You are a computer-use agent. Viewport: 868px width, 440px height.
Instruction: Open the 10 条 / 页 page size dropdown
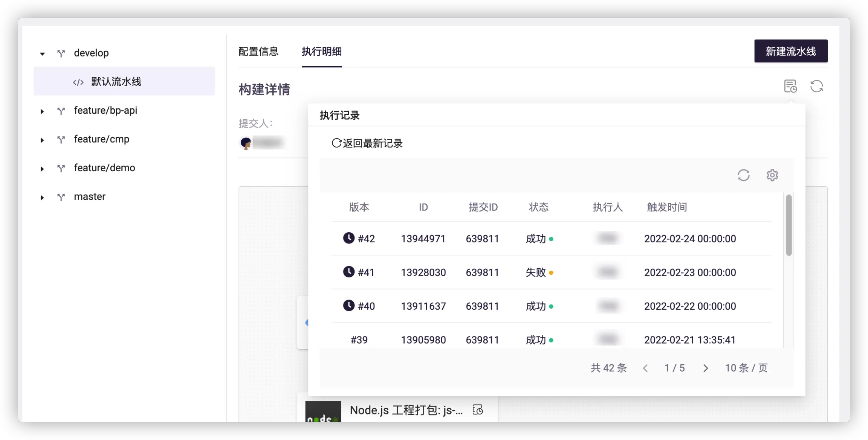point(746,368)
